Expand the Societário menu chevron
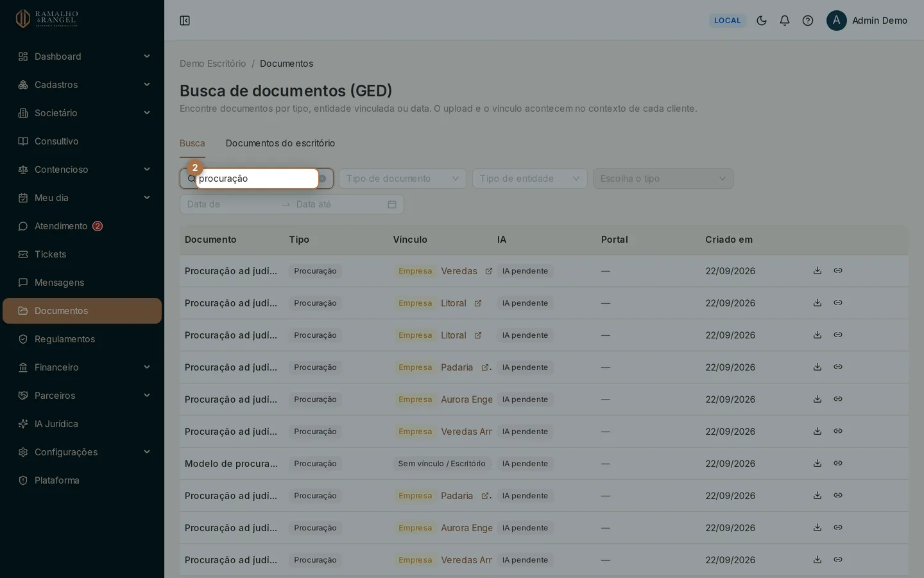 click(147, 113)
